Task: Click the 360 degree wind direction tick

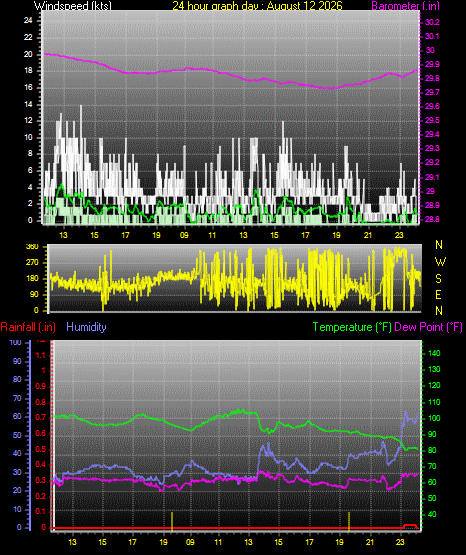Action: click(x=32, y=247)
